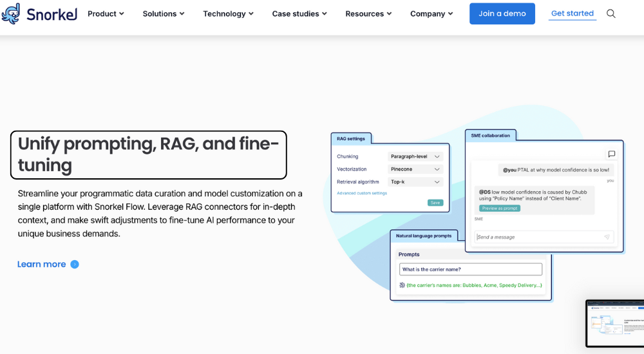Click the Get started link
Screen dimensions: 644x354
(x=572, y=14)
